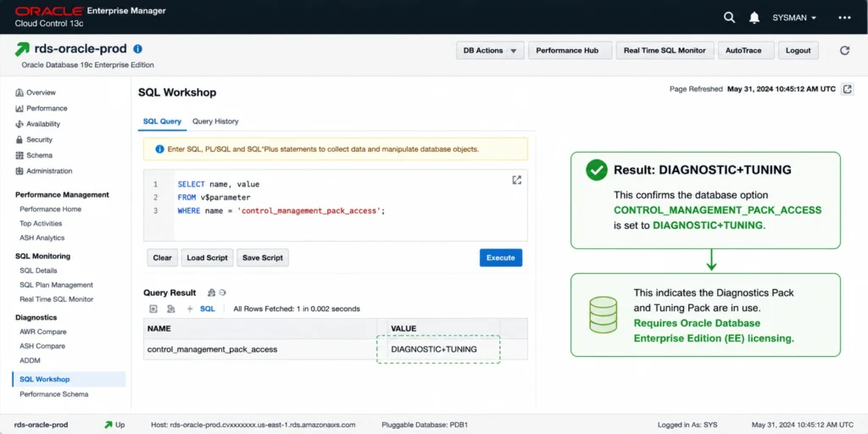Select SQL Workshop in sidebar
The height and width of the screenshot is (434, 868).
click(x=69, y=379)
